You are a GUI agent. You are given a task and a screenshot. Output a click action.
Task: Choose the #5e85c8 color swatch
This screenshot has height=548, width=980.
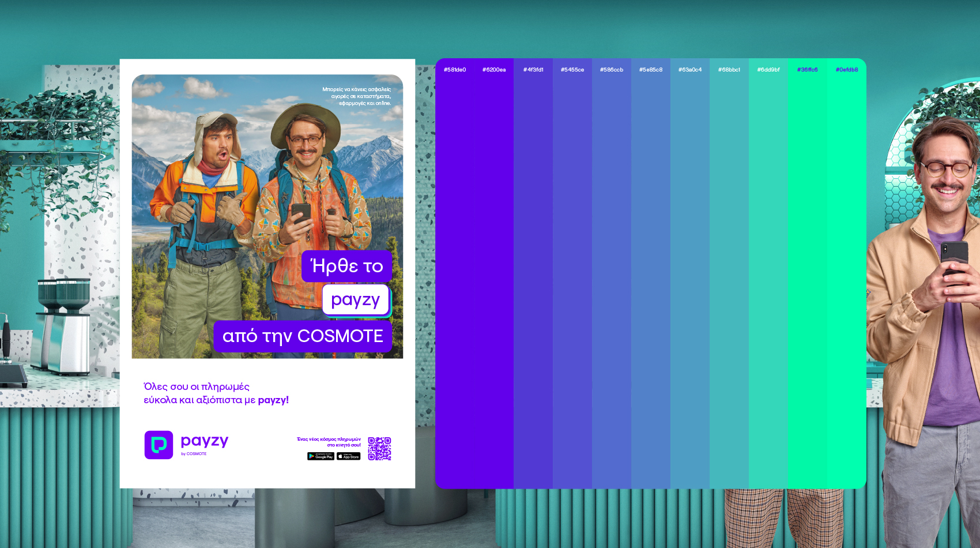pos(651,273)
